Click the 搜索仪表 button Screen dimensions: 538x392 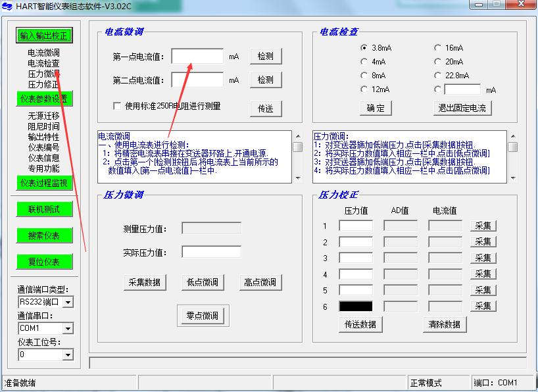[43, 235]
